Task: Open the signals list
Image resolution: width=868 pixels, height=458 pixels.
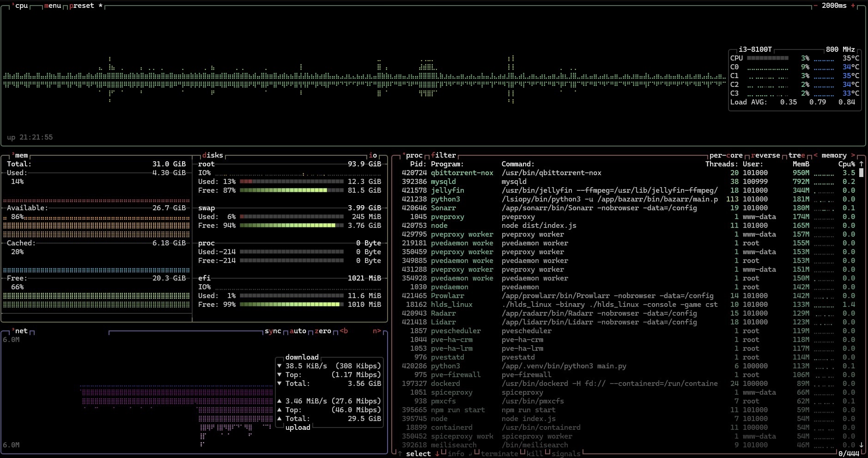Action: [566, 454]
